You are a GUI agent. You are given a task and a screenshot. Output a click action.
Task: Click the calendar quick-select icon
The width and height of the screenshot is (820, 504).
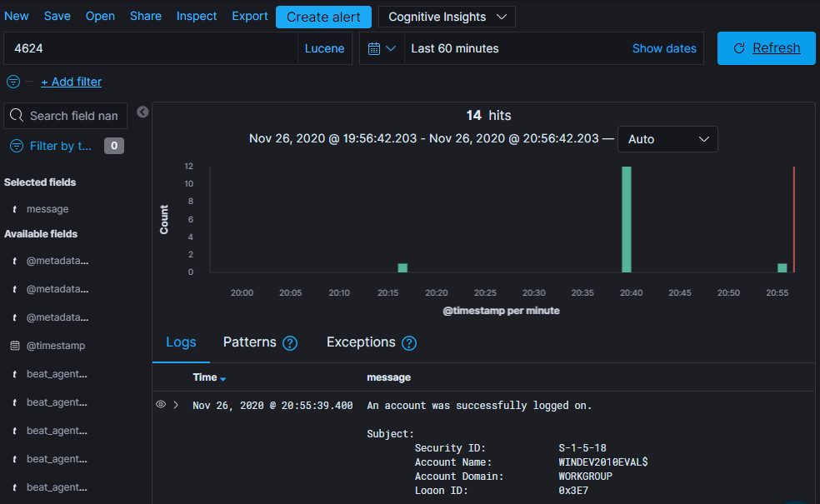point(382,48)
